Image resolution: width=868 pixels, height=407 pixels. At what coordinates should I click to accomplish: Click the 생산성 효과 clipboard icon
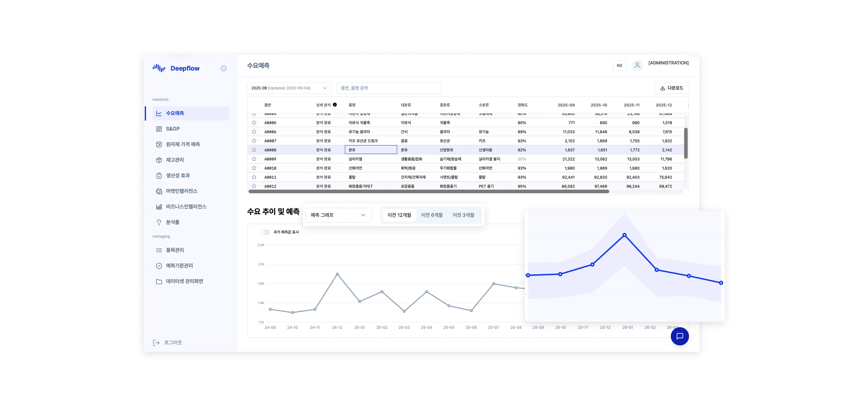coord(159,175)
